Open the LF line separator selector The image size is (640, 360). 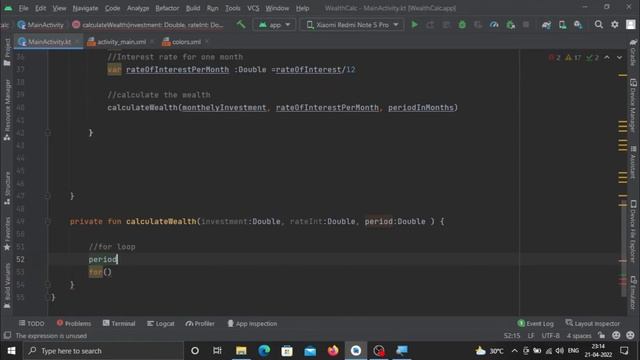(x=531, y=336)
